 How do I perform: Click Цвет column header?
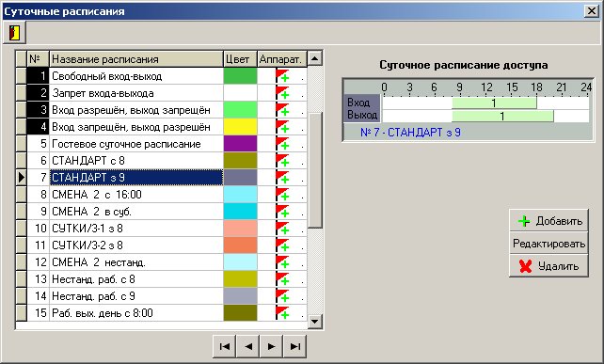coord(240,59)
